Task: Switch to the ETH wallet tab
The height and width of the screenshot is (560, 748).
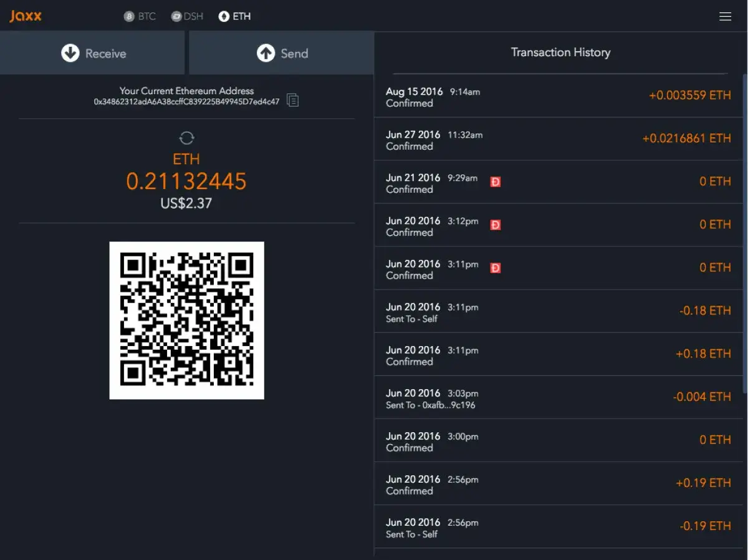Action: 234,16
